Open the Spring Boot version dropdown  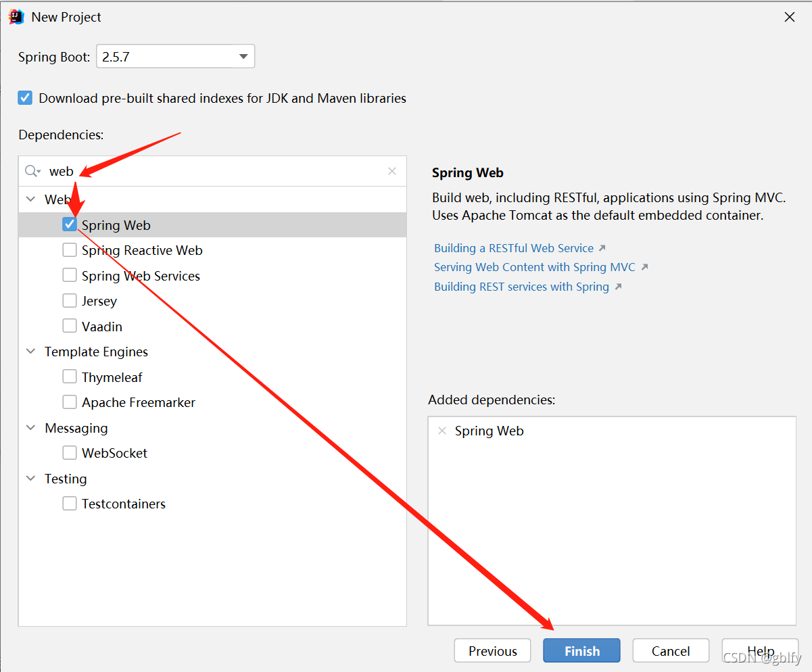[176, 57]
